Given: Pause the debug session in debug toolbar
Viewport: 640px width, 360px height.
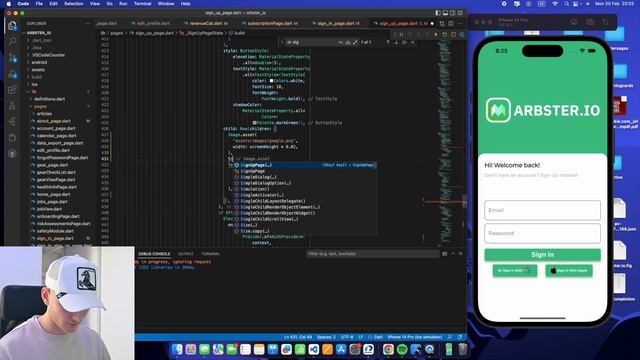Looking at the screenshot, I should coord(401,34).
